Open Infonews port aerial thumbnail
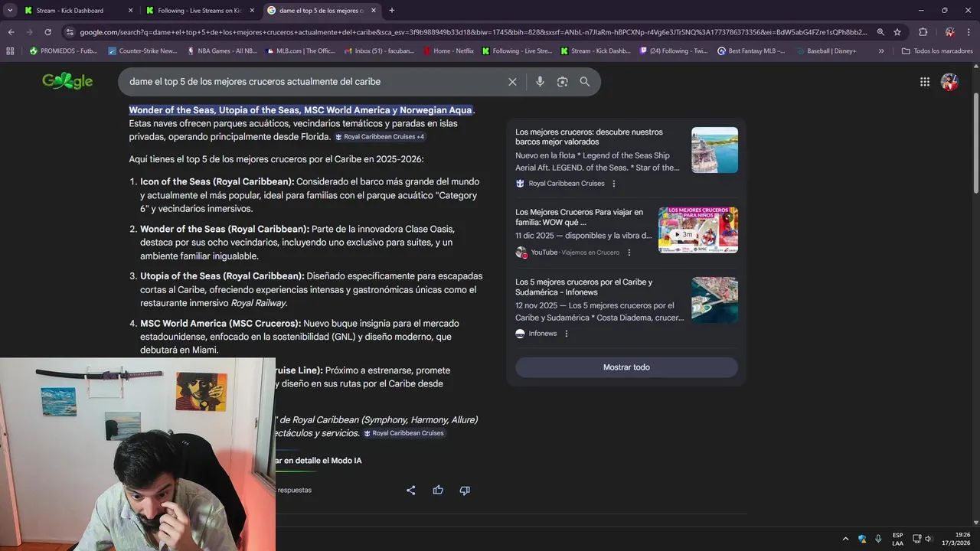 [x=714, y=300]
